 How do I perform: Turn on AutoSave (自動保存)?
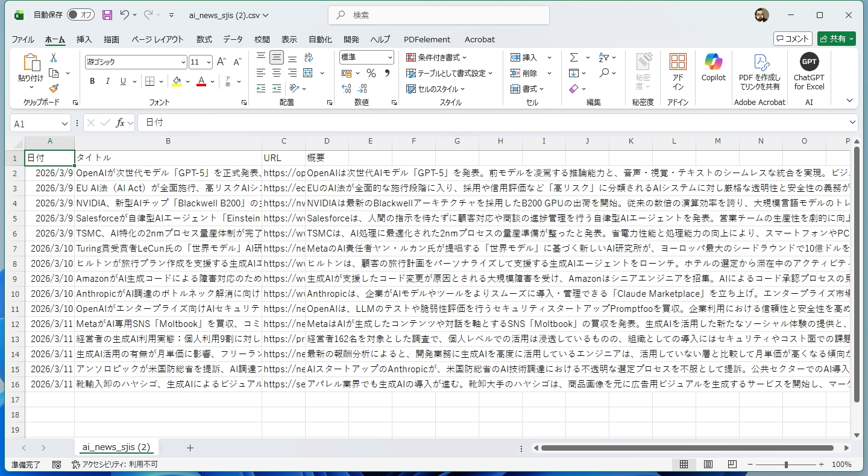coord(81,14)
